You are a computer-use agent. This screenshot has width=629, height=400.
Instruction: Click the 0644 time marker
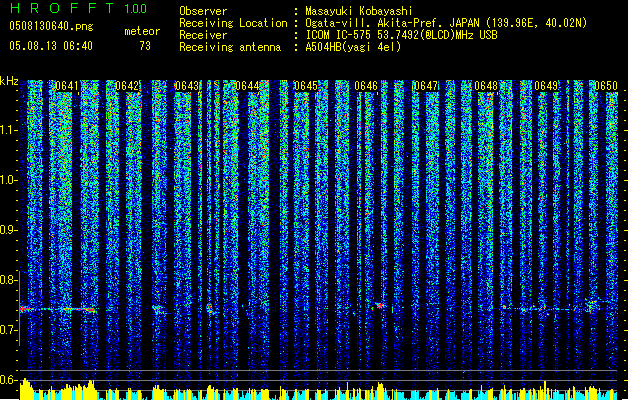click(247, 86)
